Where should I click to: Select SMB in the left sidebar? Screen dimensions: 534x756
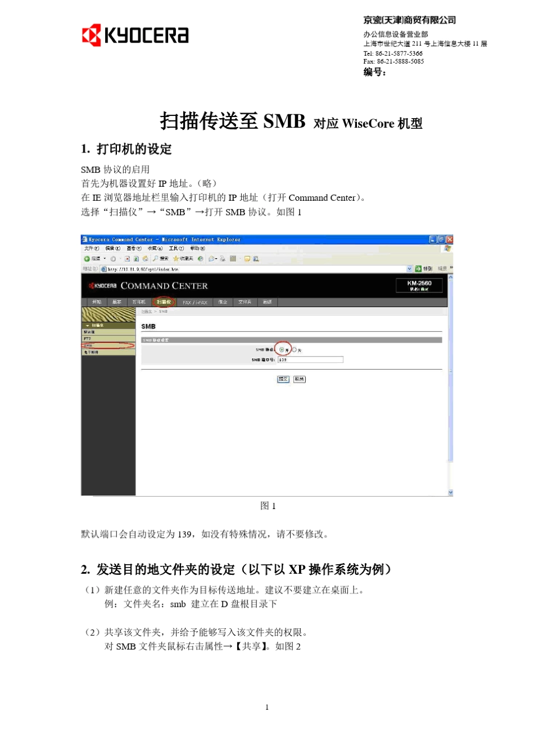click(108, 345)
